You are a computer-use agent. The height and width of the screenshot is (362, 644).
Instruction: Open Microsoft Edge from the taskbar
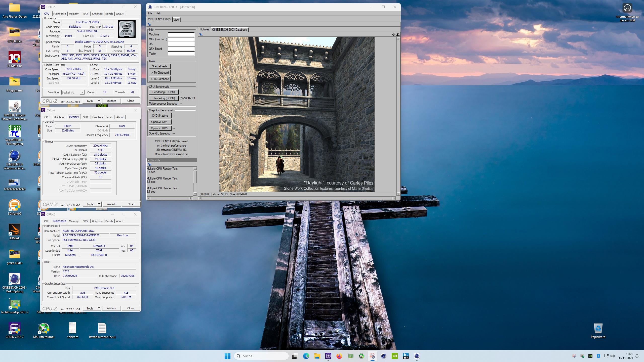[306, 356]
